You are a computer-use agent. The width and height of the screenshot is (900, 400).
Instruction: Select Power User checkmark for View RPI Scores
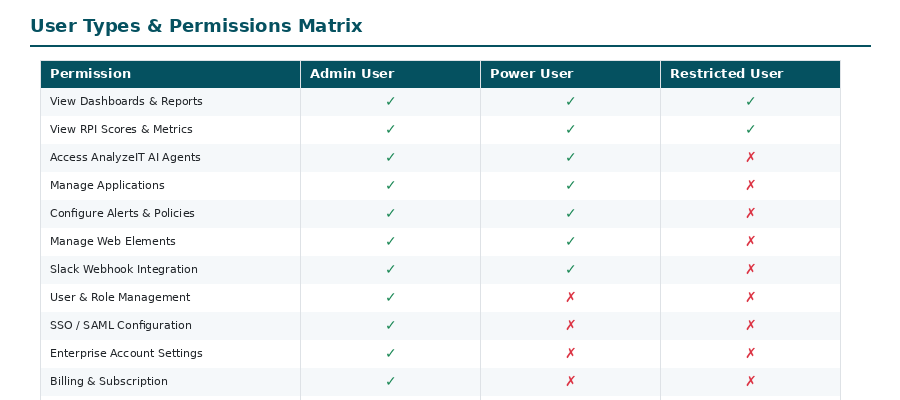coord(570,130)
